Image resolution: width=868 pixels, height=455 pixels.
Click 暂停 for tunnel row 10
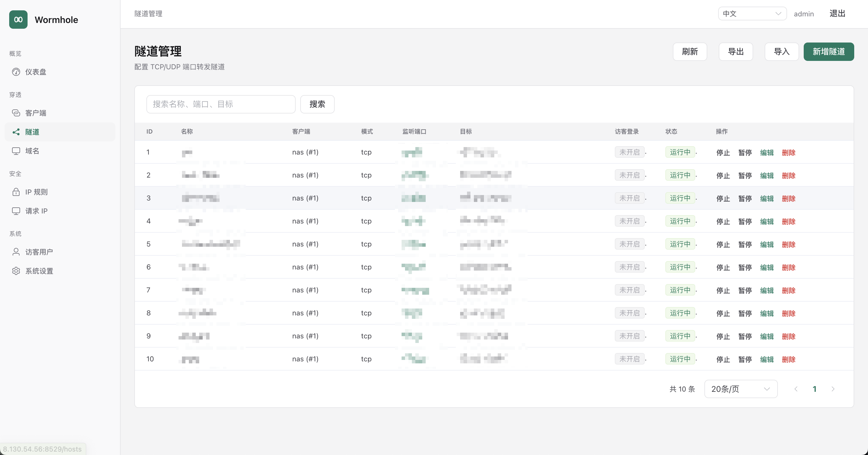pyautogui.click(x=745, y=359)
